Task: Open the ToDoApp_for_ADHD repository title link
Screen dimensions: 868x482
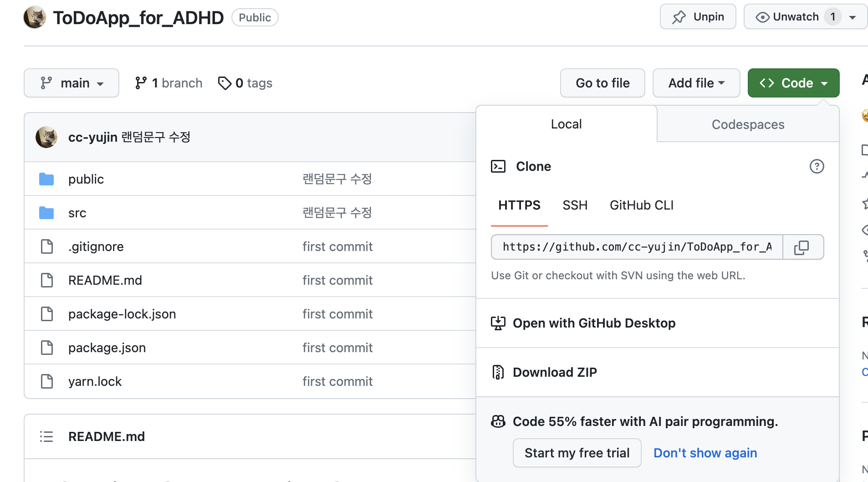Action: [138, 18]
